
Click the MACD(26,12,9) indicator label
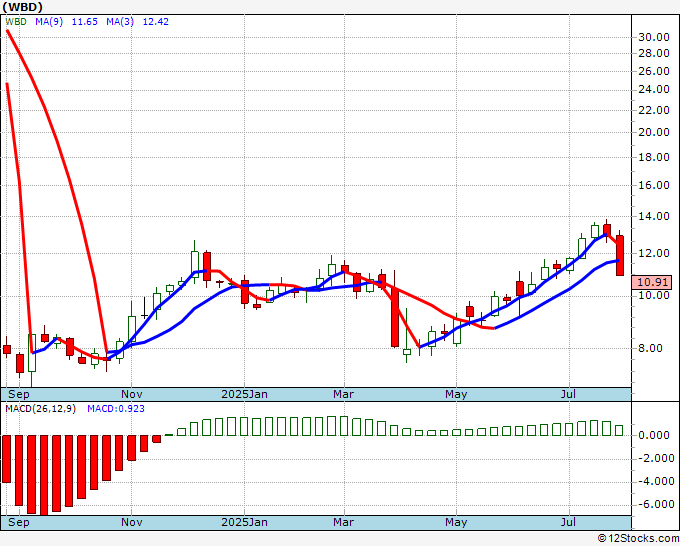point(40,409)
